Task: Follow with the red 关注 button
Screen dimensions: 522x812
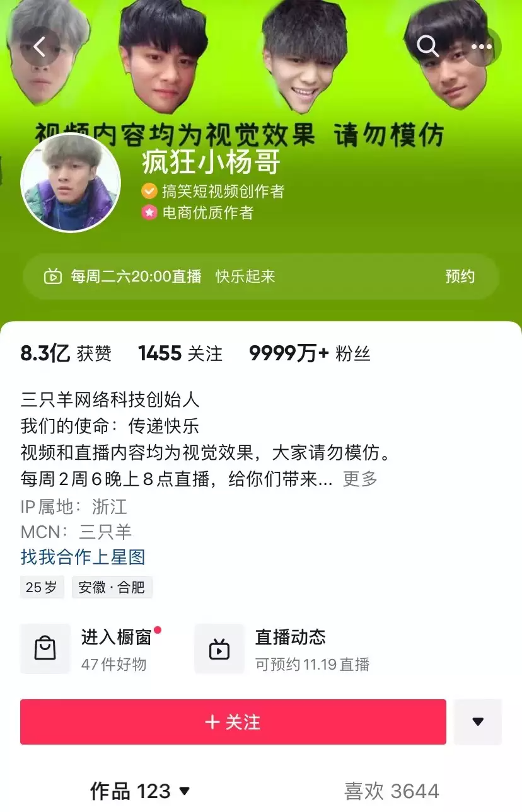Action: click(x=233, y=722)
